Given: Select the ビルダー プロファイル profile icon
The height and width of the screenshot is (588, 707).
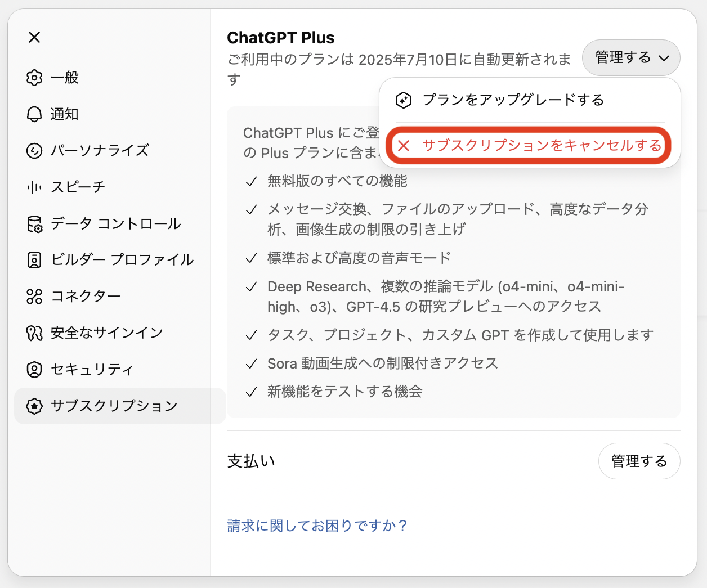Looking at the screenshot, I should click(34, 260).
